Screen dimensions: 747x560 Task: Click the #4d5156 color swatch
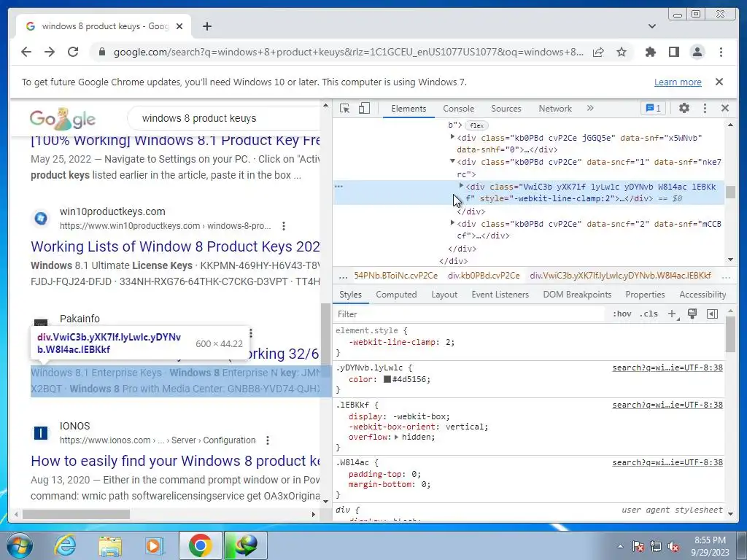tap(387, 379)
